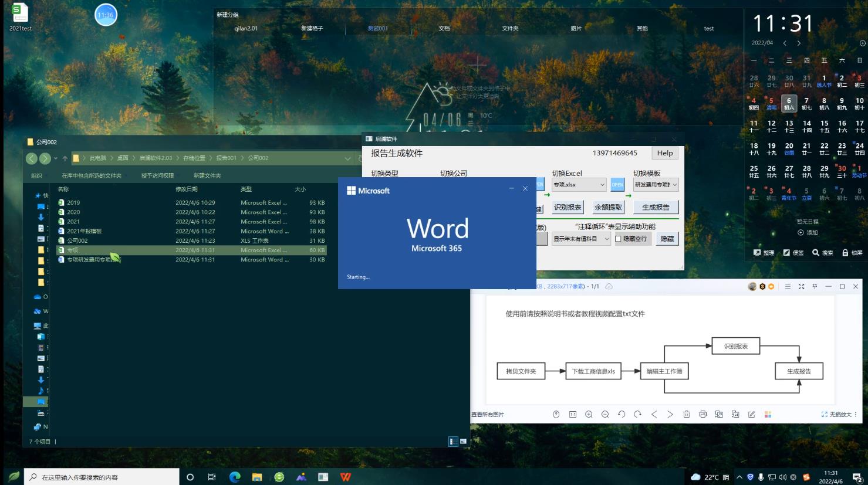This screenshot has width=868, height=485.
Task: Print the image from viewer toolbar
Action: pos(702,415)
